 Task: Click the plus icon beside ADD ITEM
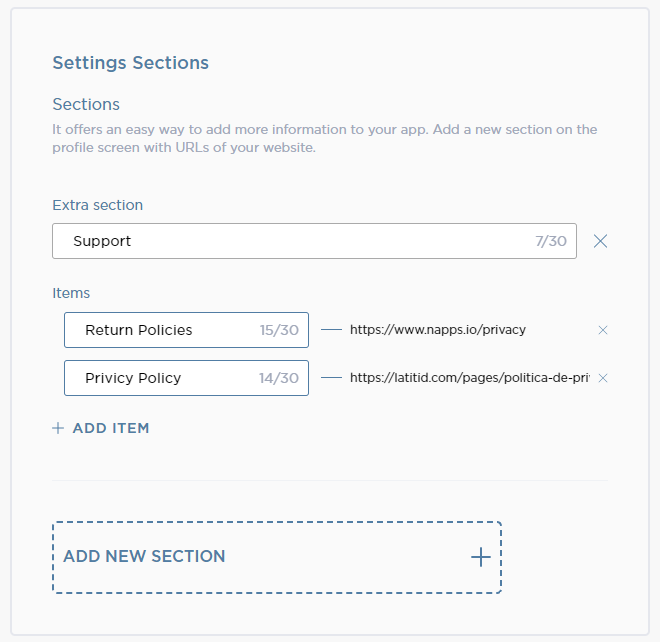[58, 428]
